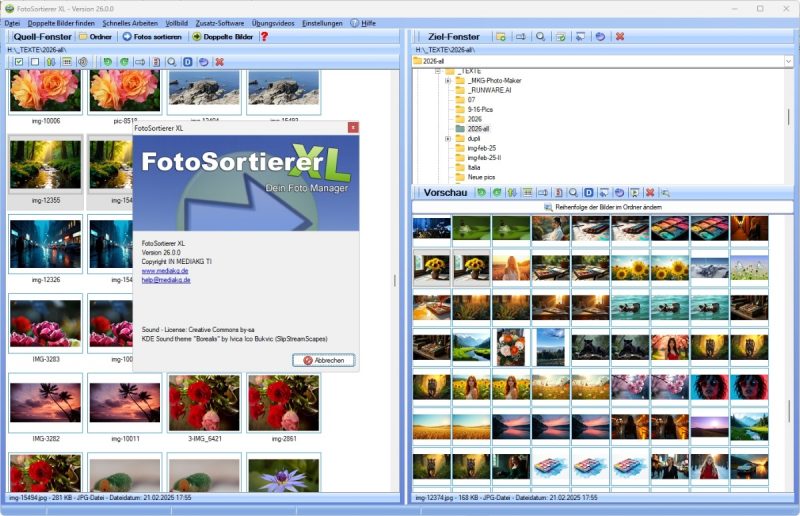Open the Datei menu

(x=12, y=23)
